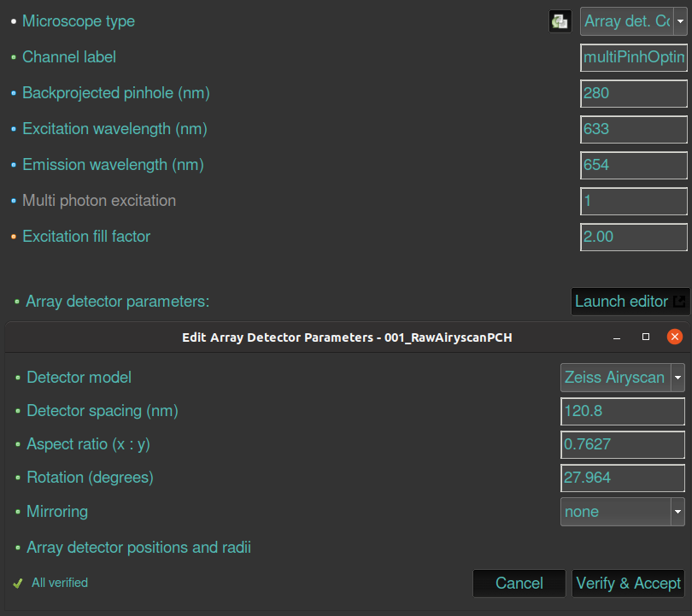This screenshot has height=616, width=692.
Task: Click the Multi photon excitation field
Action: pos(634,202)
